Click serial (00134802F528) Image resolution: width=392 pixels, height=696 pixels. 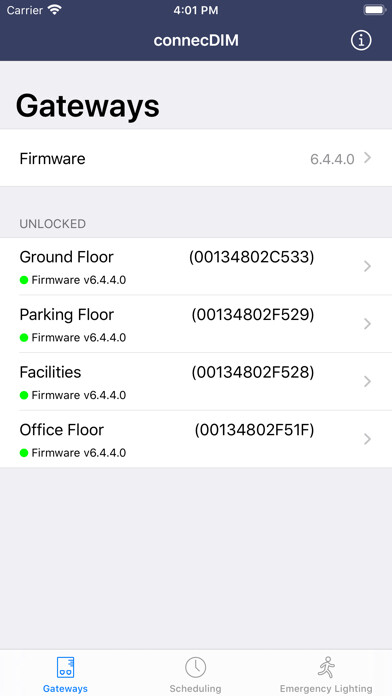point(253,372)
